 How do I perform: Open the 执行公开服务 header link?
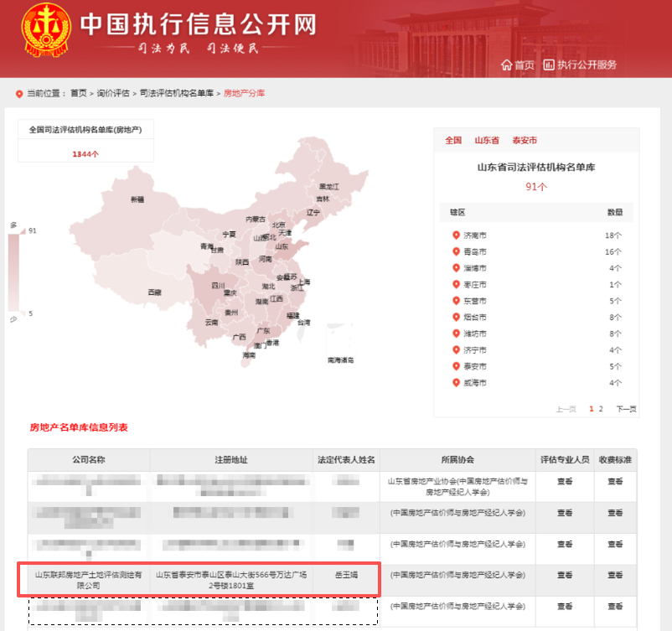click(x=587, y=65)
